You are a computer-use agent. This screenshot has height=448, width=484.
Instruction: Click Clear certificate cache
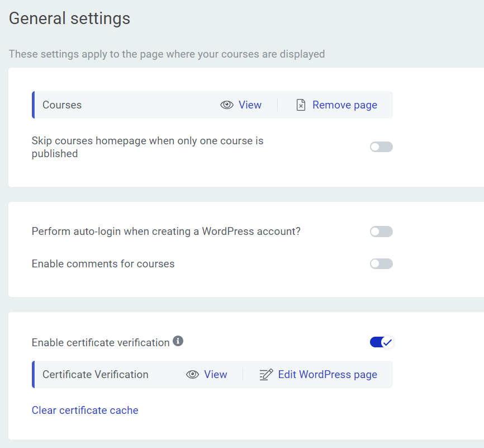(85, 411)
